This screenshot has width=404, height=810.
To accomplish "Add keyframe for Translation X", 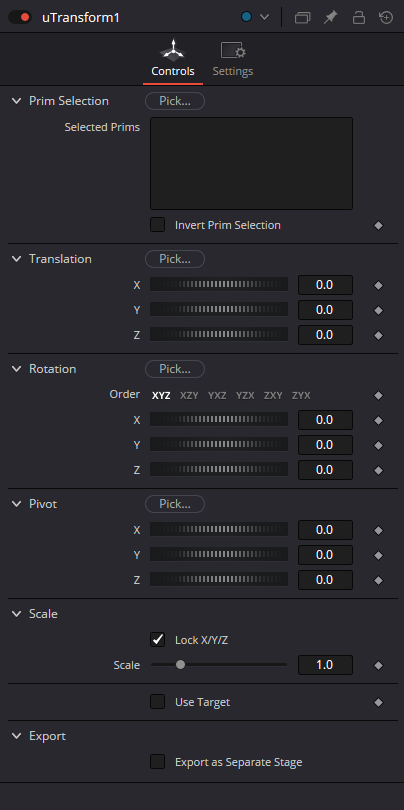I will tap(379, 286).
